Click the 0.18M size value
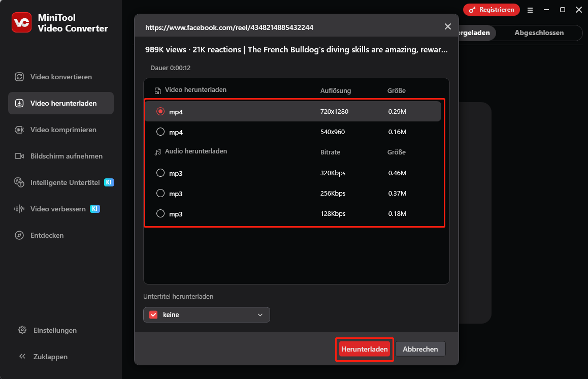 pyautogui.click(x=397, y=213)
